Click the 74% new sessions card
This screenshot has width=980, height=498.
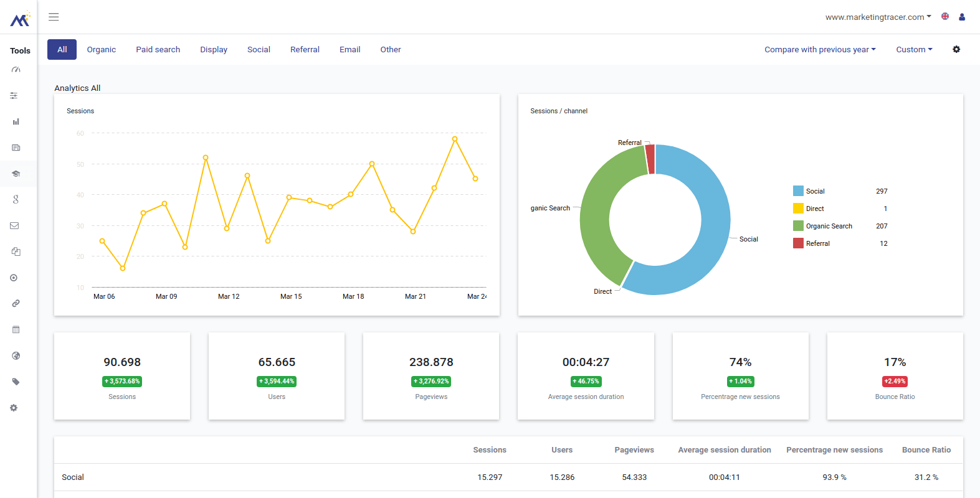click(x=741, y=376)
